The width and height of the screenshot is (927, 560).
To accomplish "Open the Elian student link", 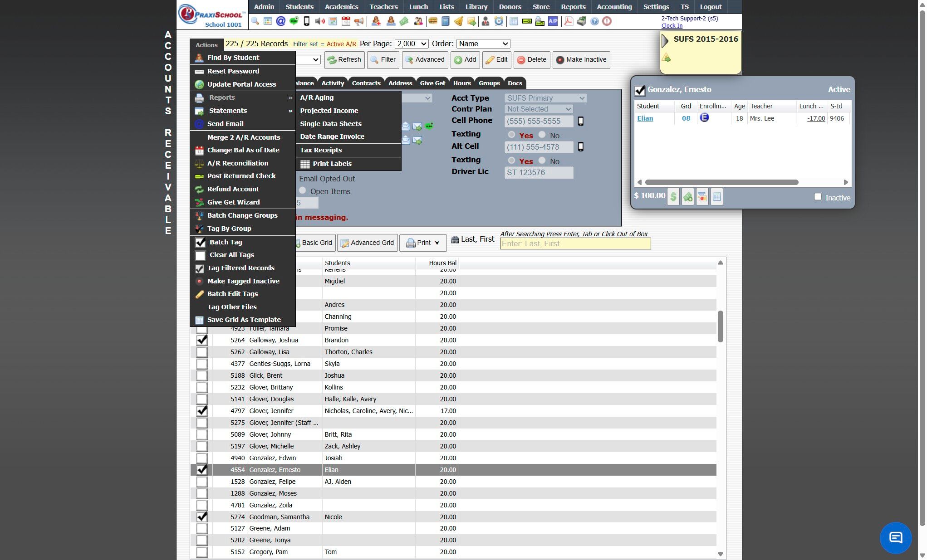I will click(645, 118).
